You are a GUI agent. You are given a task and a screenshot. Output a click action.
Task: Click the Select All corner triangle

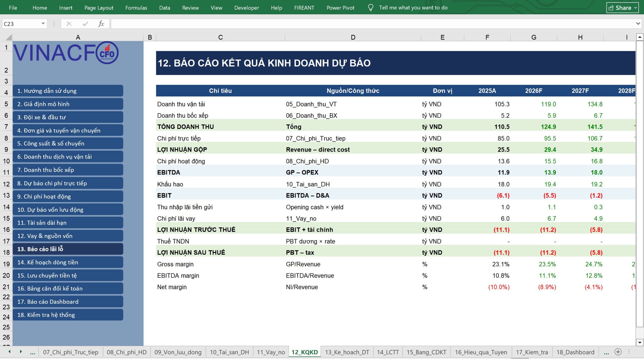[x=9, y=37]
